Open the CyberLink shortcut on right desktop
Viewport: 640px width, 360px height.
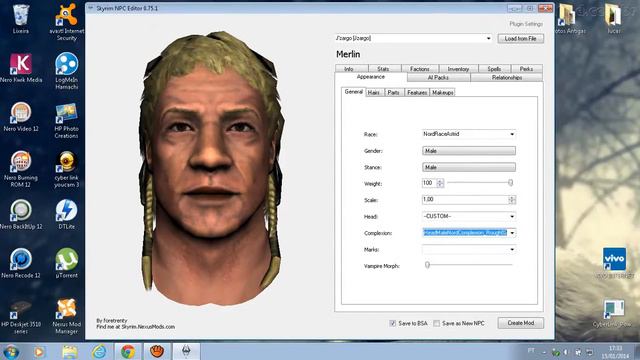(614, 313)
